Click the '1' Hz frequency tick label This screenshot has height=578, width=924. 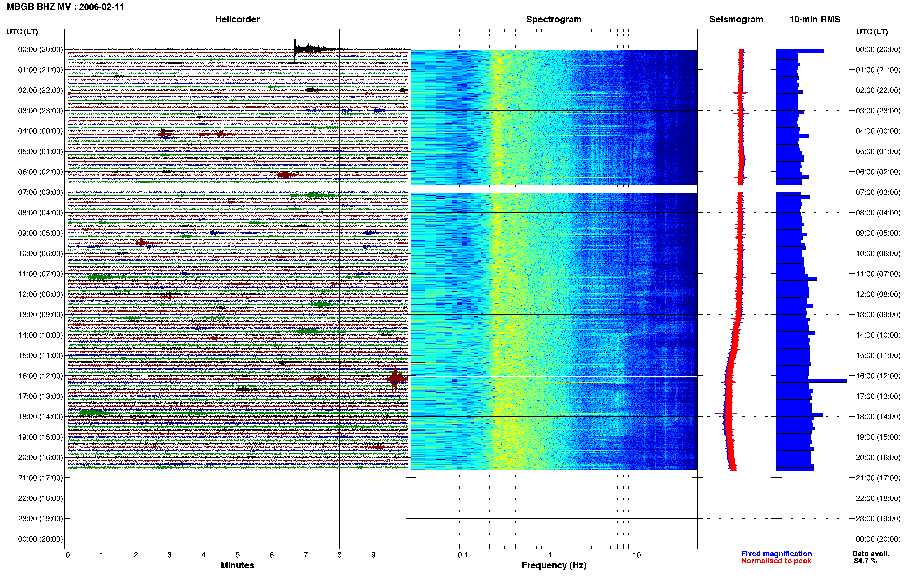point(550,555)
